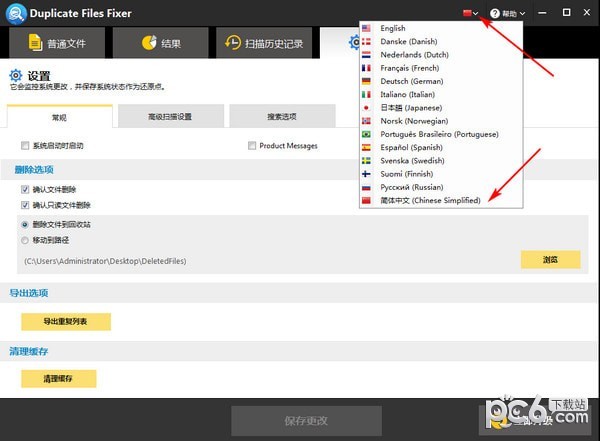Image resolution: width=600 pixels, height=441 pixels.
Task: Open the 高级扫描设置 settings tab
Action: [x=170, y=117]
